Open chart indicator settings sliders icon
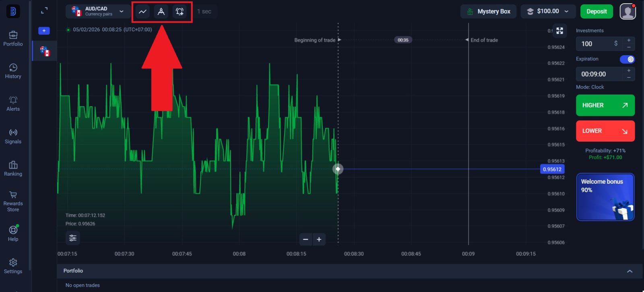Image resolution: width=644 pixels, height=292 pixels. pyautogui.click(x=73, y=238)
